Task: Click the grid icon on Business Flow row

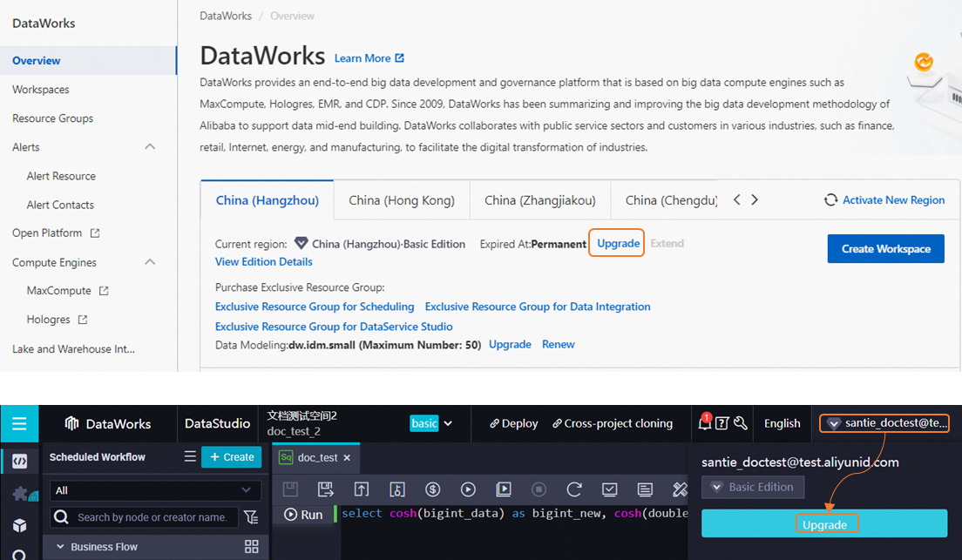Action: tap(252, 547)
